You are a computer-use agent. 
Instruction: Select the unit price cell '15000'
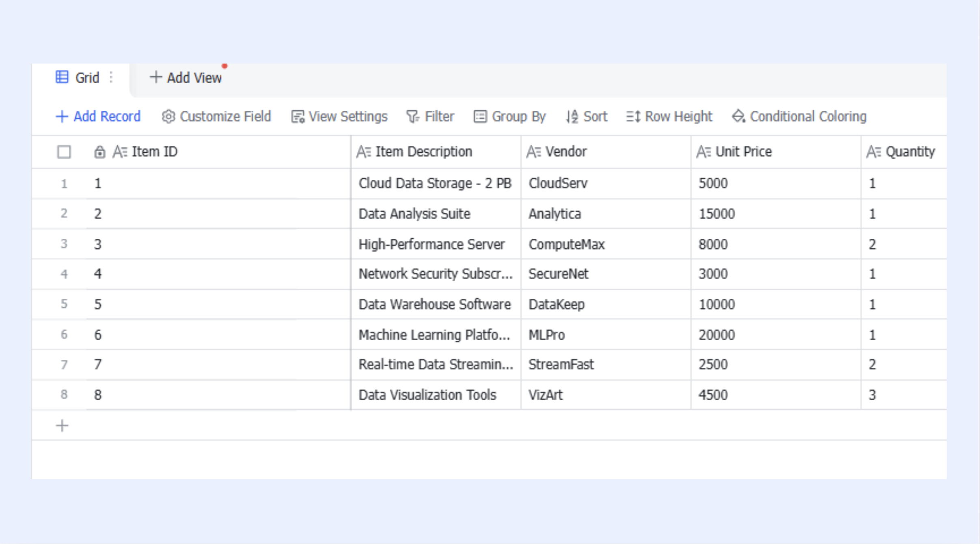[x=776, y=214]
